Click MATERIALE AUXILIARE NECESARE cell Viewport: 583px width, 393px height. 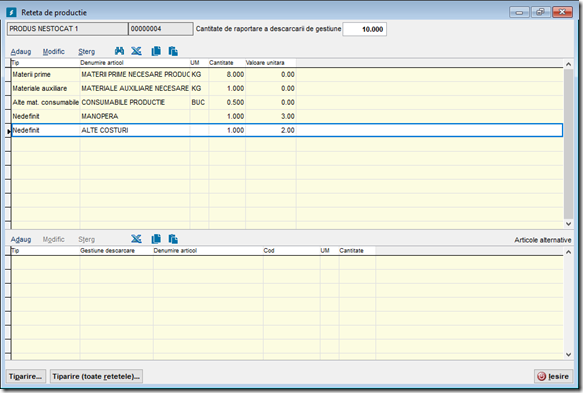135,88
